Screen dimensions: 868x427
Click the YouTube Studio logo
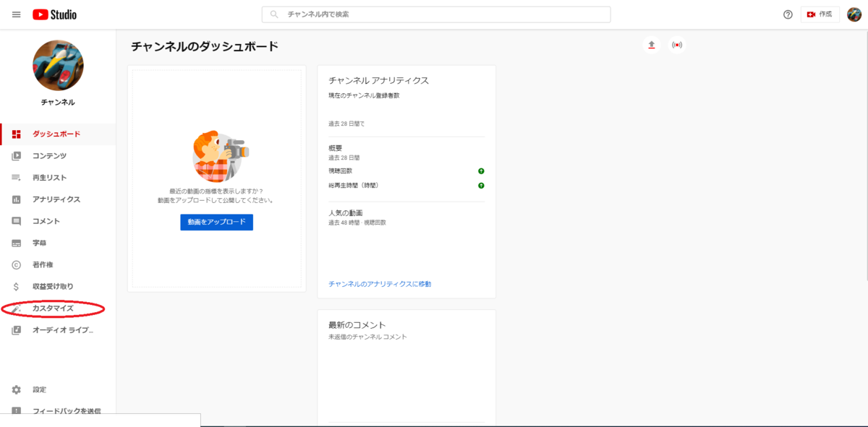54,14
